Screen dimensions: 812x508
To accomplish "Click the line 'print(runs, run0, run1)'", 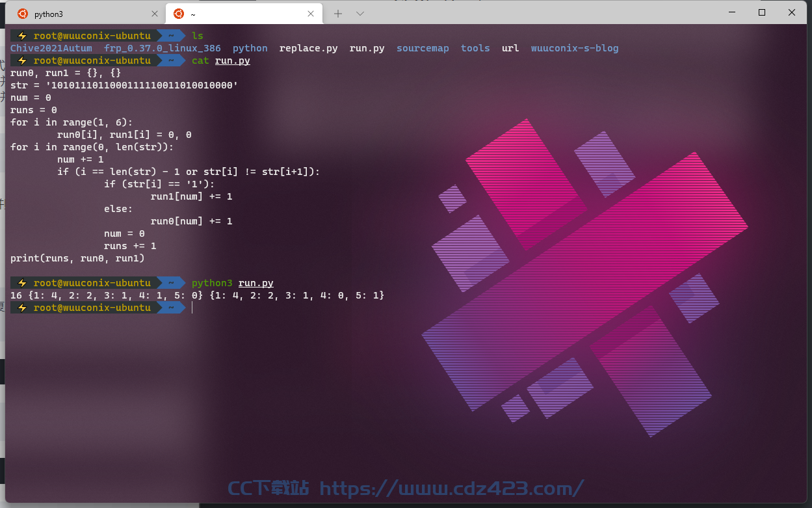I will pyautogui.click(x=77, y=258).
